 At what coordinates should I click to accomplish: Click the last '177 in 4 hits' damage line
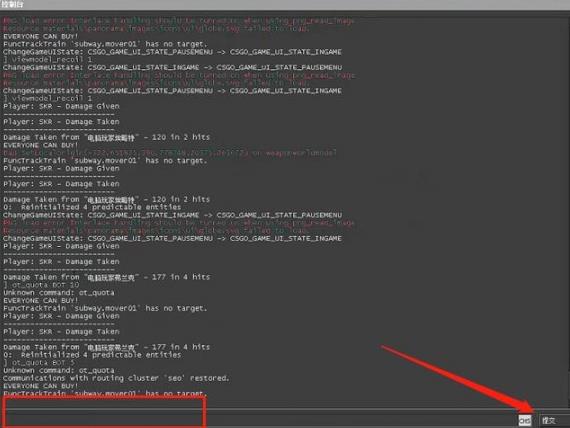[x=107, y=347]
